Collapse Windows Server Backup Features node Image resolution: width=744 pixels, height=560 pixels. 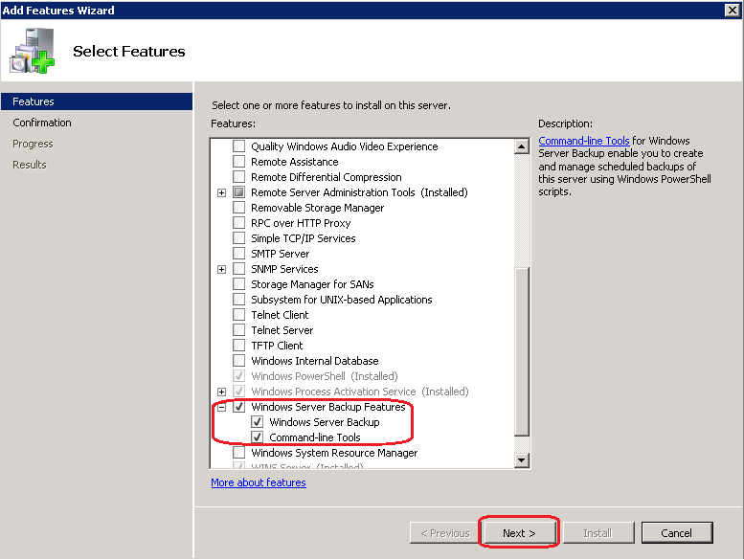click(x=221, y=407)
